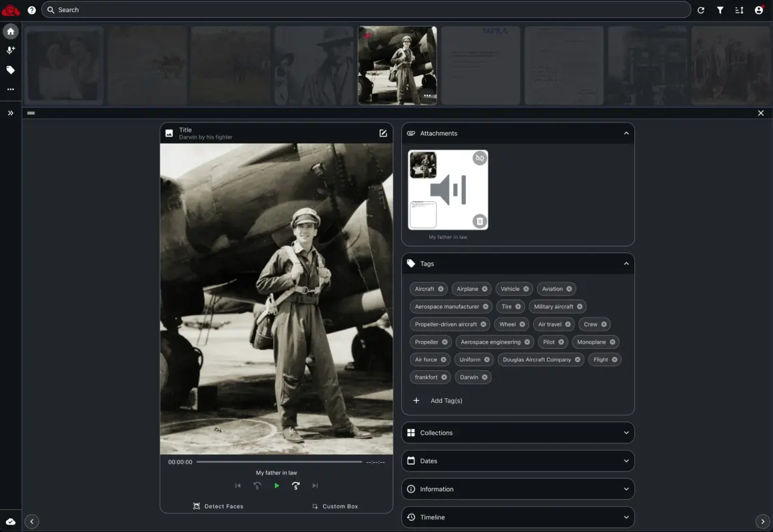Open the tags icon in sidebar

click(11, 70)
